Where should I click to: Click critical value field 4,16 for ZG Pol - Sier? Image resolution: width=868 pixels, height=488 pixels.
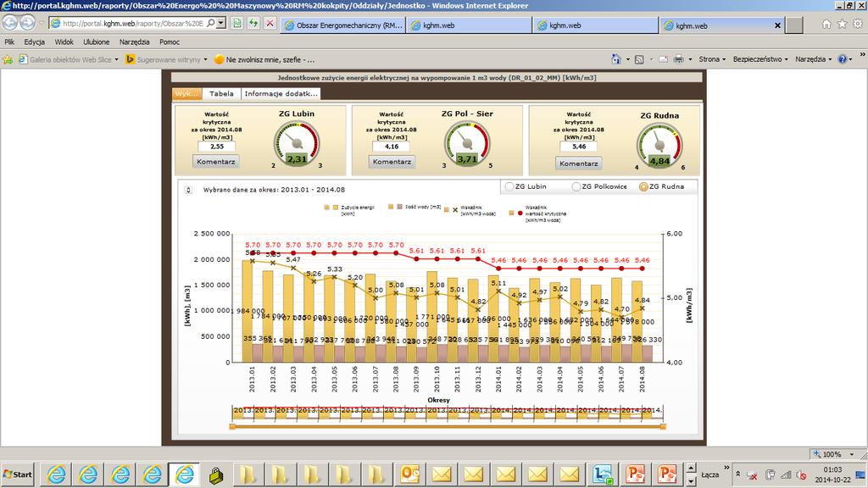[392, 147]
